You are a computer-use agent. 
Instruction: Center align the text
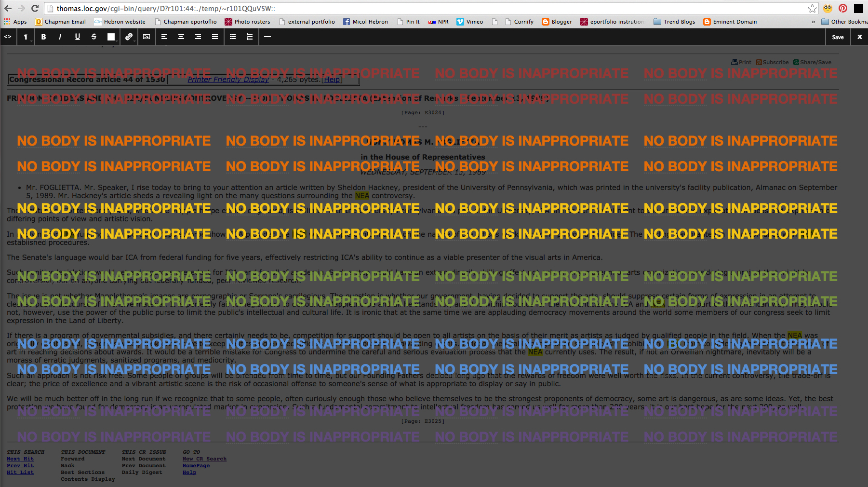click(x=181, y=37)
